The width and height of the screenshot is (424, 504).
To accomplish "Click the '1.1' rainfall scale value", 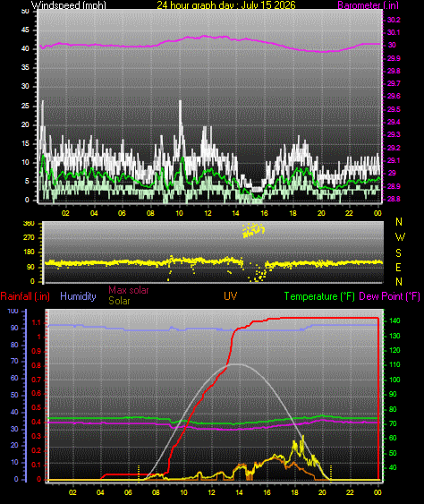I will (x=37, y=322).
